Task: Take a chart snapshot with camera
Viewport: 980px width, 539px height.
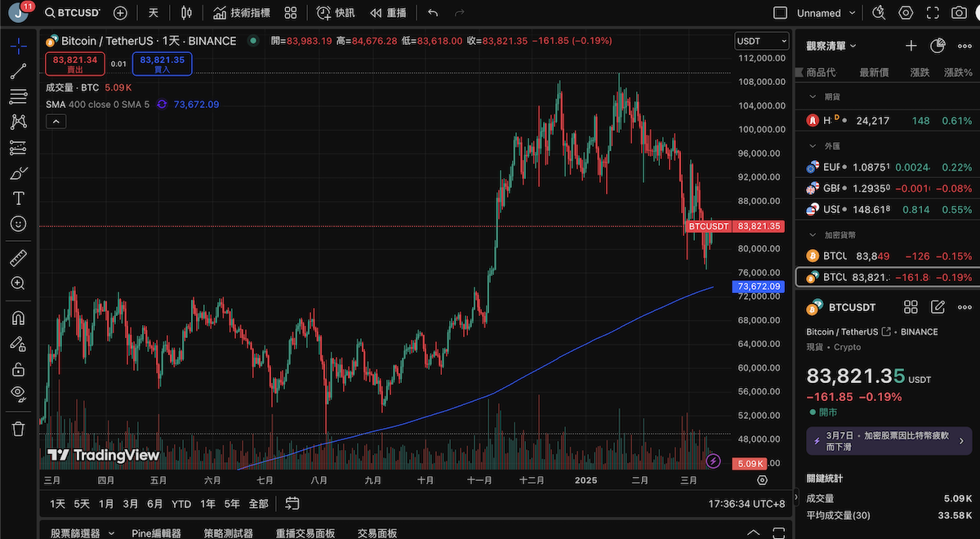Action: tap(959, 13)
